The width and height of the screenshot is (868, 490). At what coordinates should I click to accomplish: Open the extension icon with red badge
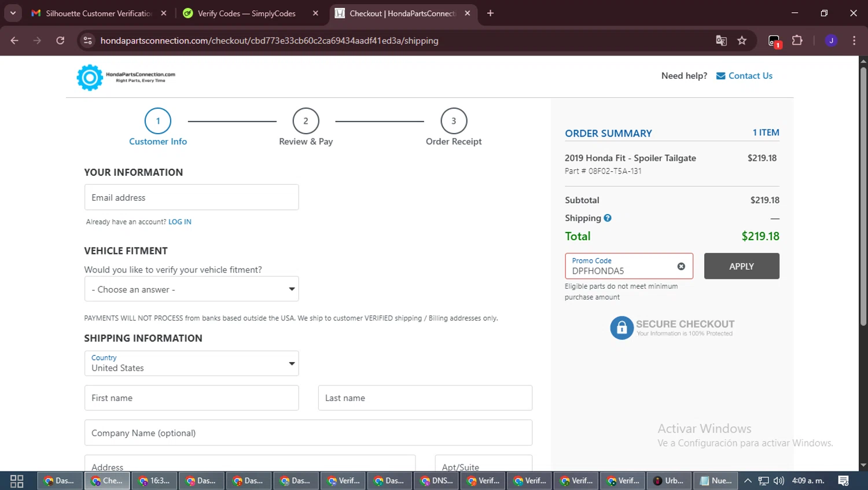tap(774, 41)
